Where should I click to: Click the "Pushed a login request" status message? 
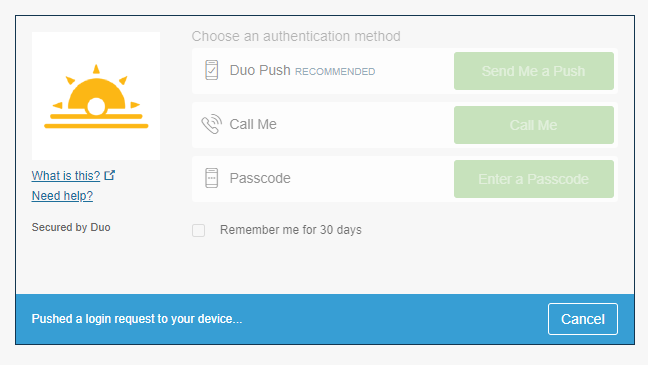coord(137,319)
